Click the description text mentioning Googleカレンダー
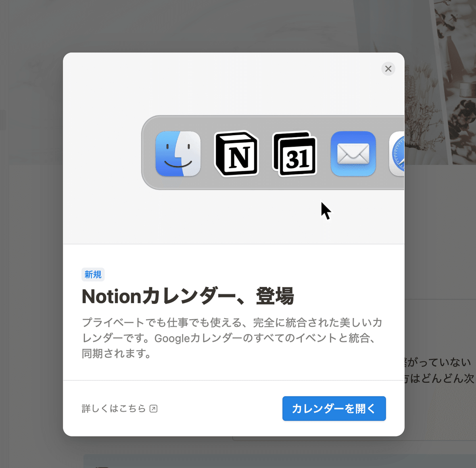476x468 pixels. [232, 338]
